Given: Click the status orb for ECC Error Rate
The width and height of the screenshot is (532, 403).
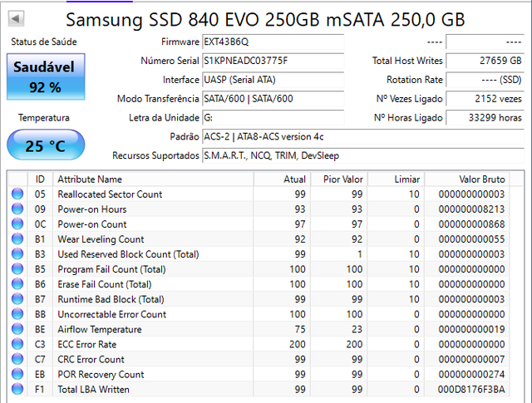Looking at the screenshot, I should 17,344.
